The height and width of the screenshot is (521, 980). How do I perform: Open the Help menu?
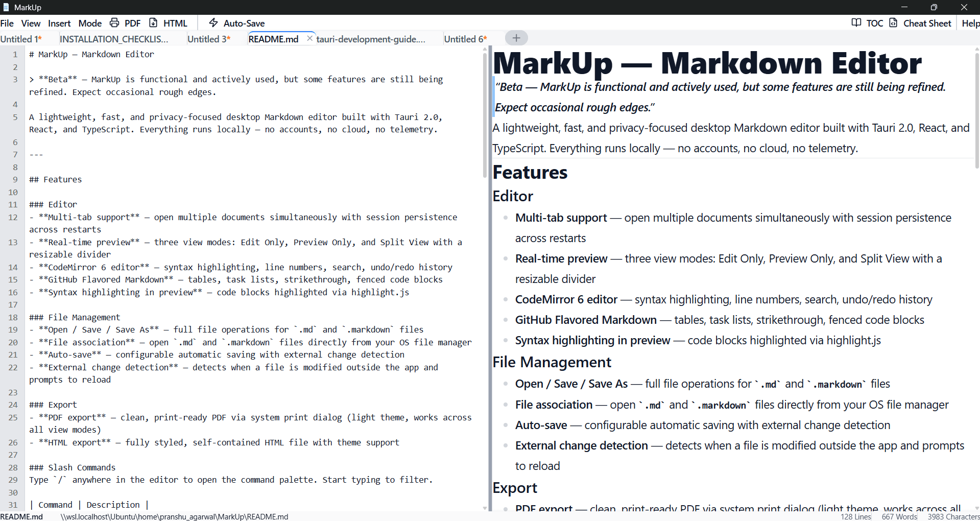970,23
